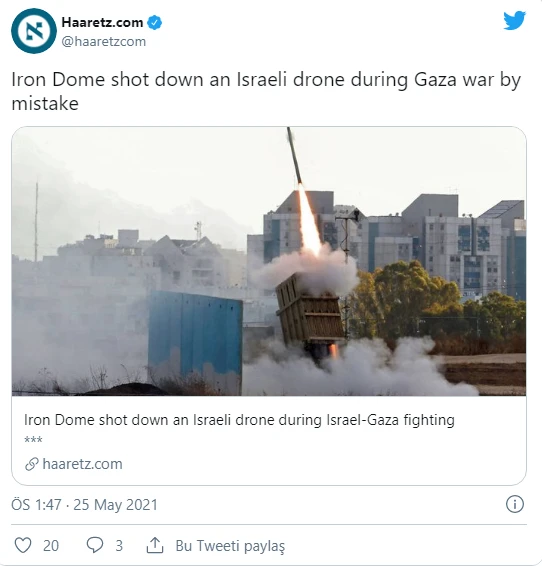The width and height of the screenshot is (542, 566).
Task: Like the tweet with the heart icon
Action: [23, 545]
